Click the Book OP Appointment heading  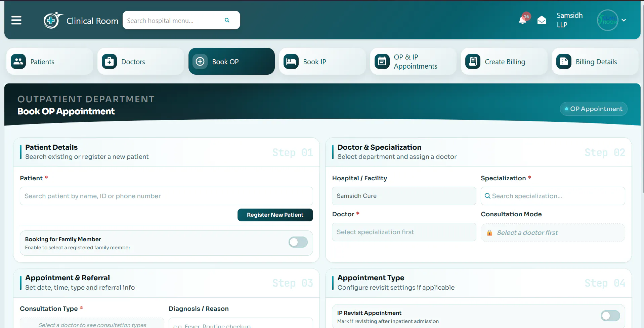click(66, 111)
